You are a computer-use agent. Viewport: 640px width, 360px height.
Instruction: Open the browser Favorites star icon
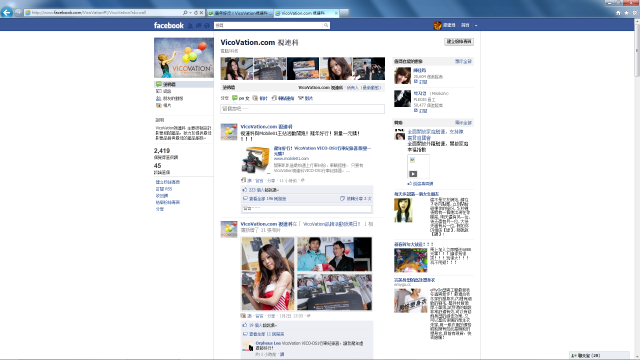click(x=627, y=13)
